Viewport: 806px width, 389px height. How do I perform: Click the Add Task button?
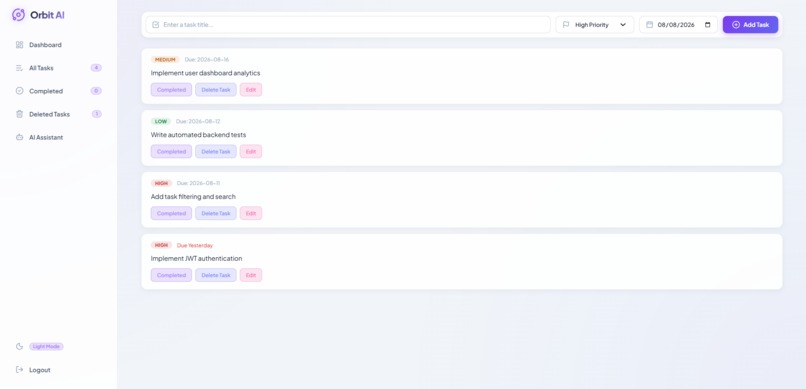coord(750,25)
